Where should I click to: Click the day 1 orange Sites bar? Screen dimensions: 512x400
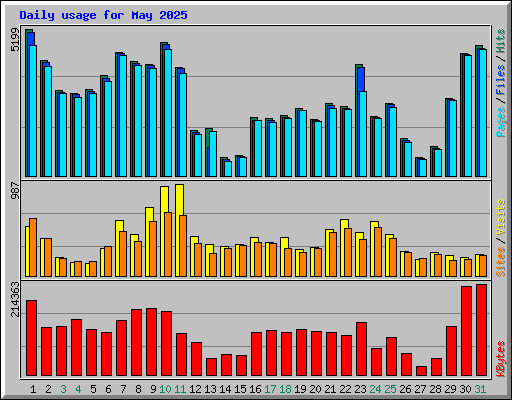[x=33, y=247]
